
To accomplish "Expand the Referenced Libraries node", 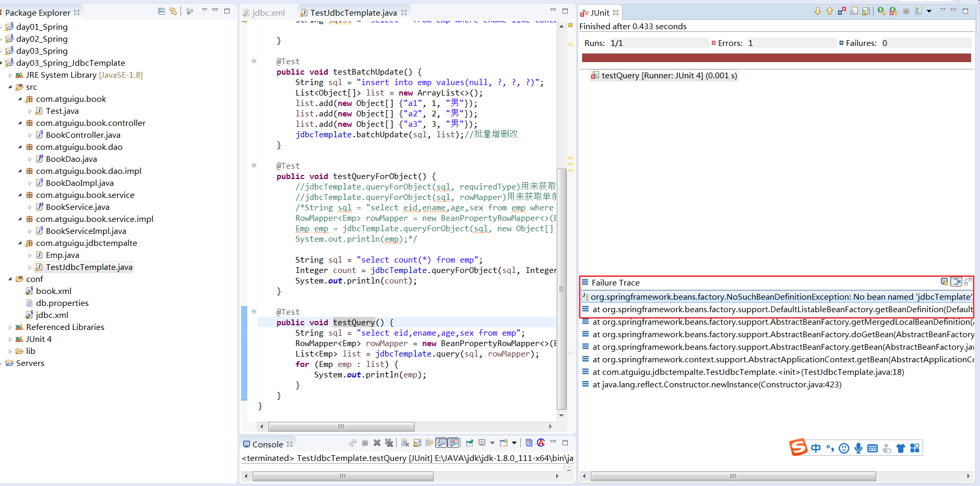I will point(10,327).
